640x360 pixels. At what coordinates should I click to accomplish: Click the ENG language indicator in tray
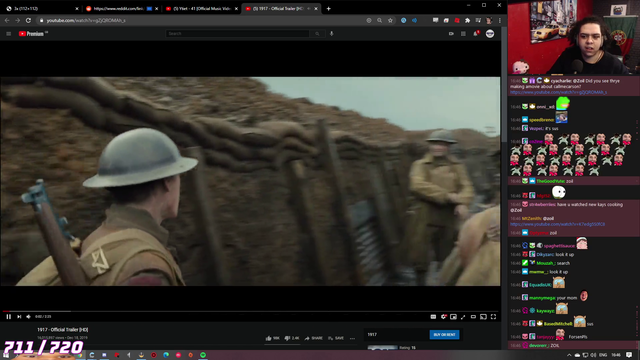pos(603,355)
